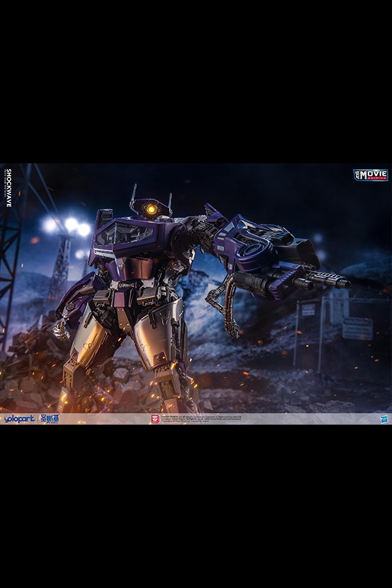
Task: Click the Movie series logo
Action: tap(370, 175)
